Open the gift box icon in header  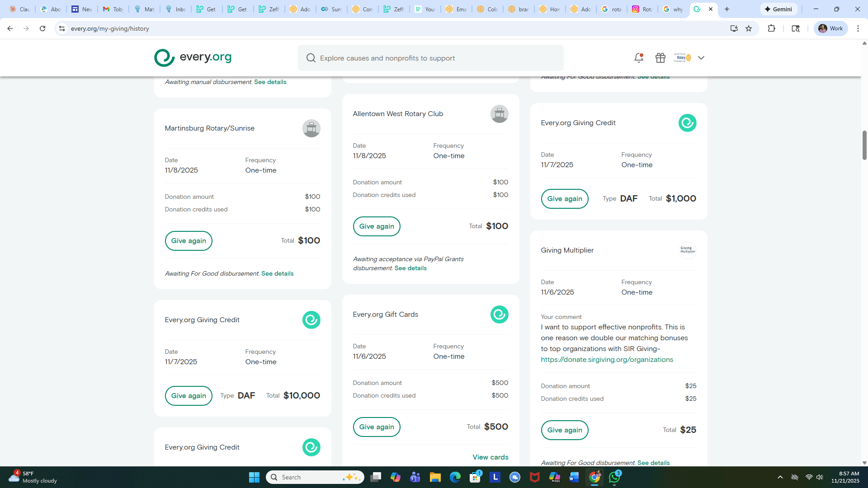tap(660, 58)
